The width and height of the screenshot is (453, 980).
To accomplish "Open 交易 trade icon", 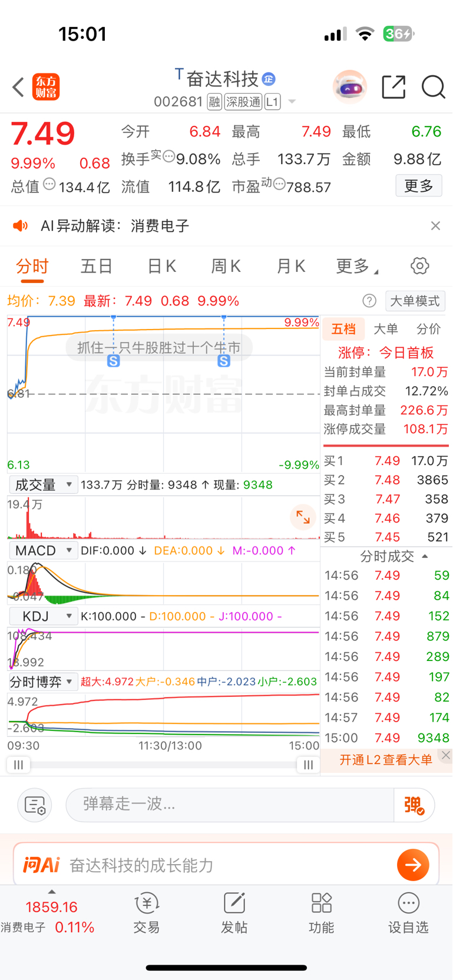I will click(146, 913).
